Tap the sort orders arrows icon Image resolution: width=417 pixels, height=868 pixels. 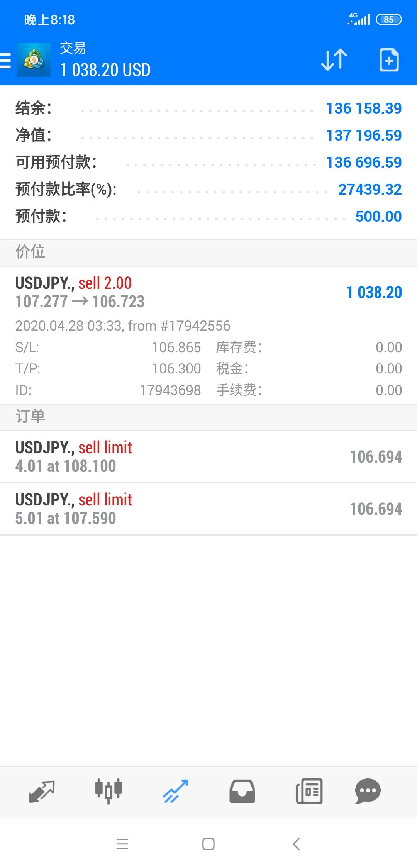click(334, 60)
